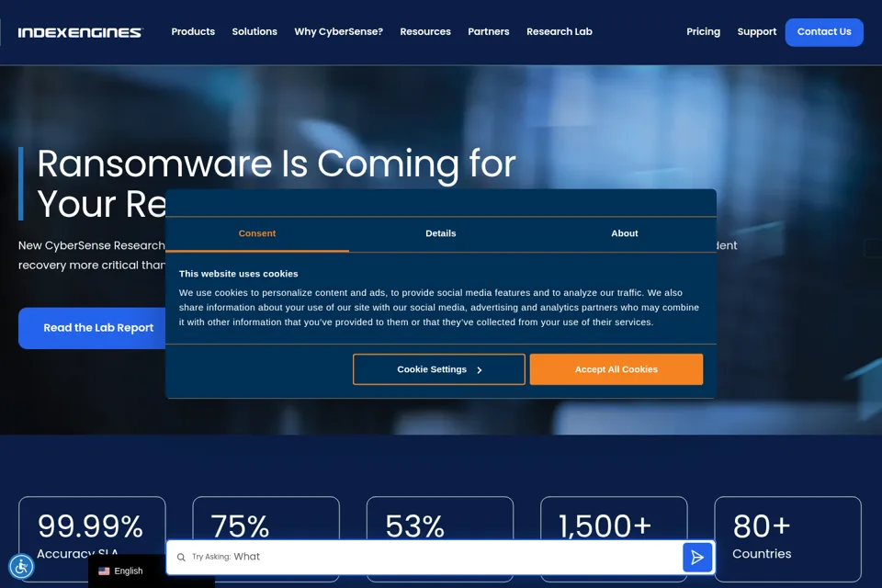
Task: Select the Consent tab in cookie dialog
Action: pos(257,233)
